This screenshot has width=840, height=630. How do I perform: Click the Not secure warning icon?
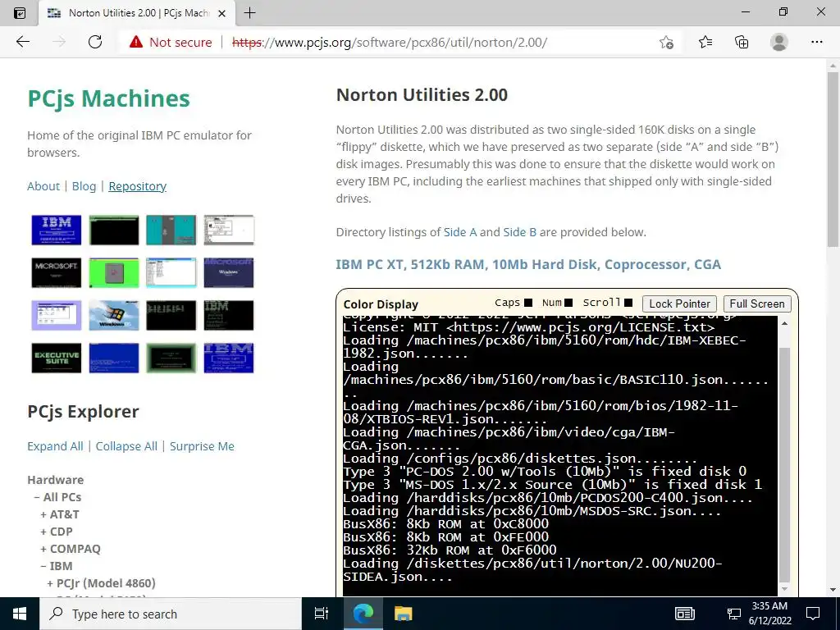[x=136, y=42]
